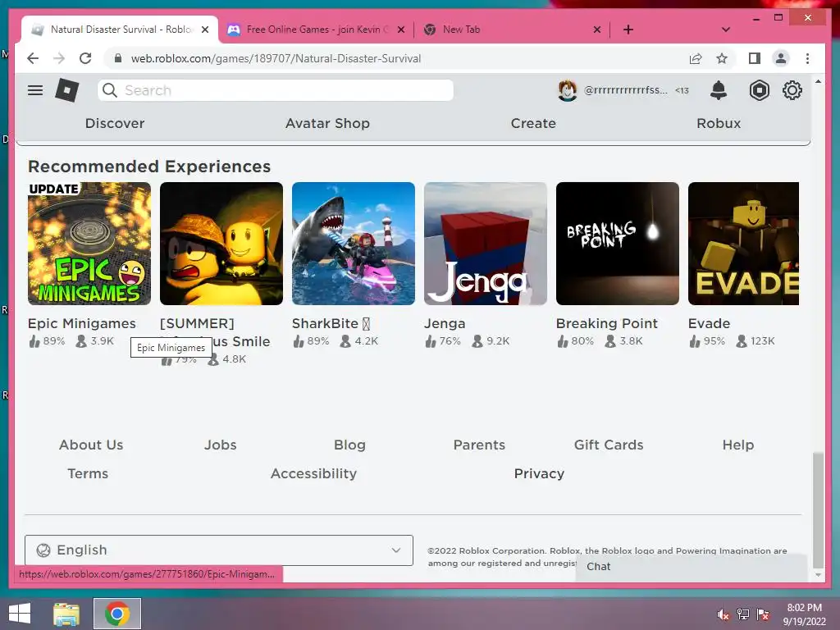The height and width of the screenshot is (630, 840).
Task: Open the Terms footer link
Action: tap(88, 473)
